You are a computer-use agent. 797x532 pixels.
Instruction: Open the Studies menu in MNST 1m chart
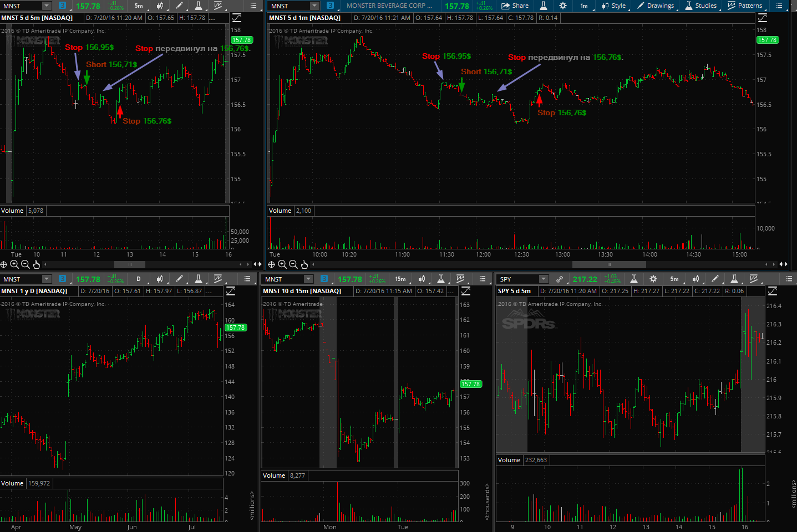[x=700, y=6]
